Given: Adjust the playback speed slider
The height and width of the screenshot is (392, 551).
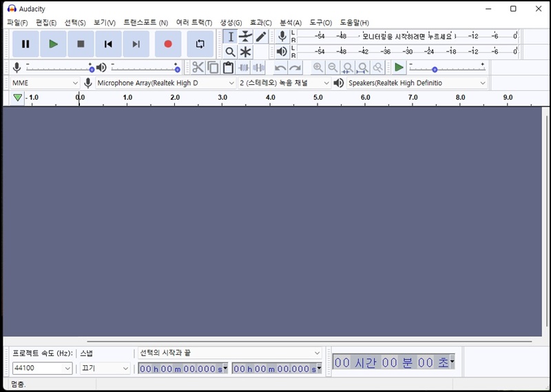Looking at the screenshot, I should pyautogui.click(x=447, y=68).
